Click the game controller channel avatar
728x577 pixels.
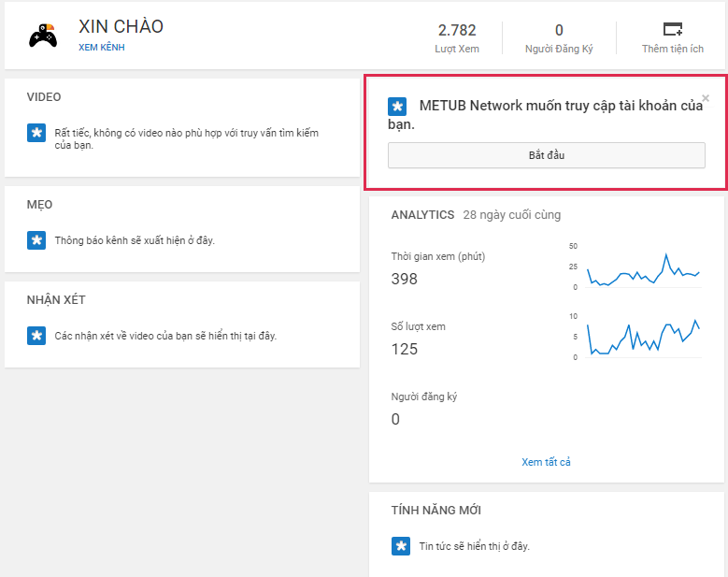(x=43, y=35)
